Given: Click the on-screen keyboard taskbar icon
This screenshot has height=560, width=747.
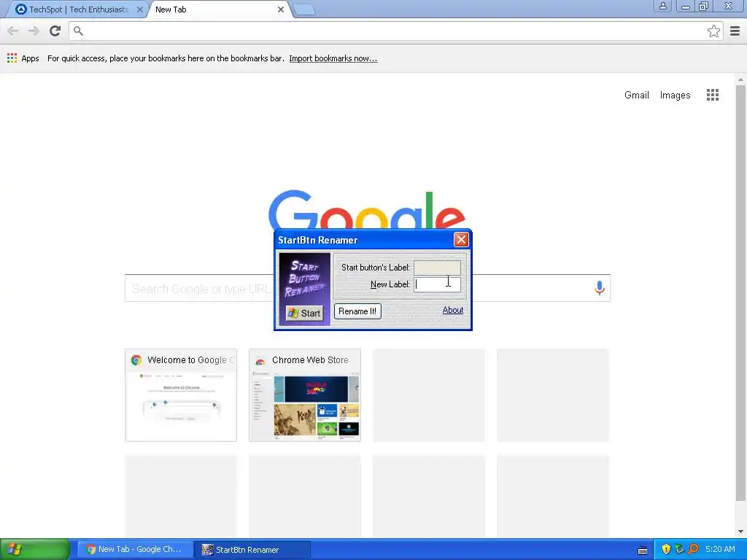Looking at the screenshot, I should click(x=642, y=550).
